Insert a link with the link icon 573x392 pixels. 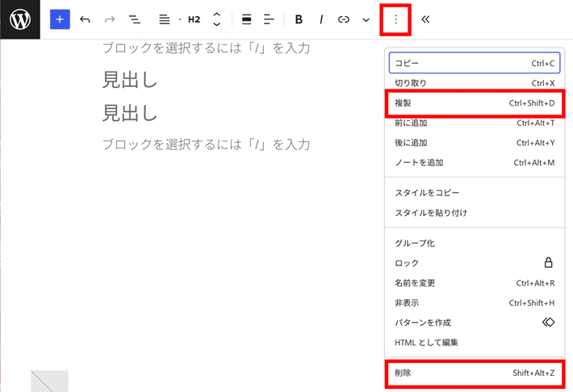tap(344, 19)
